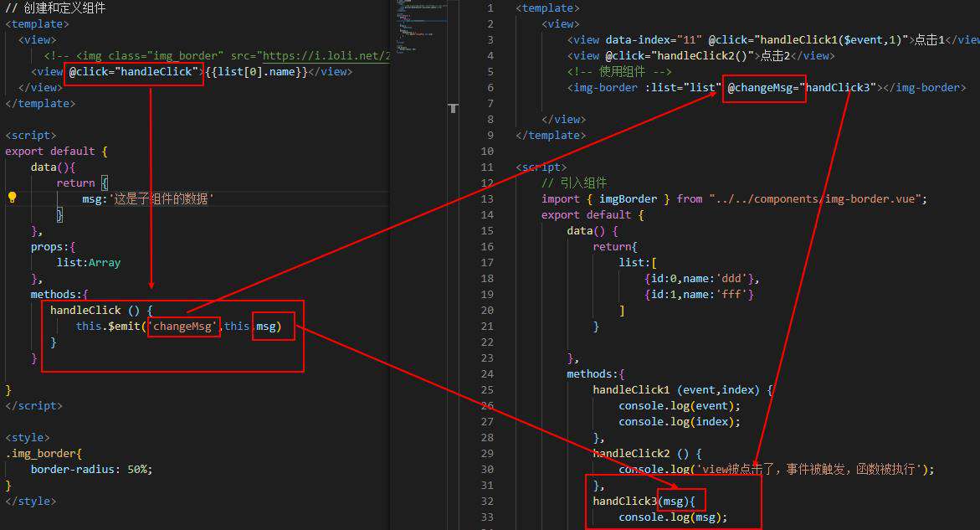The height and width of the screenshot is (530, 980).
Task: Click 'list:[' on line 17
Action: [638, 263]
